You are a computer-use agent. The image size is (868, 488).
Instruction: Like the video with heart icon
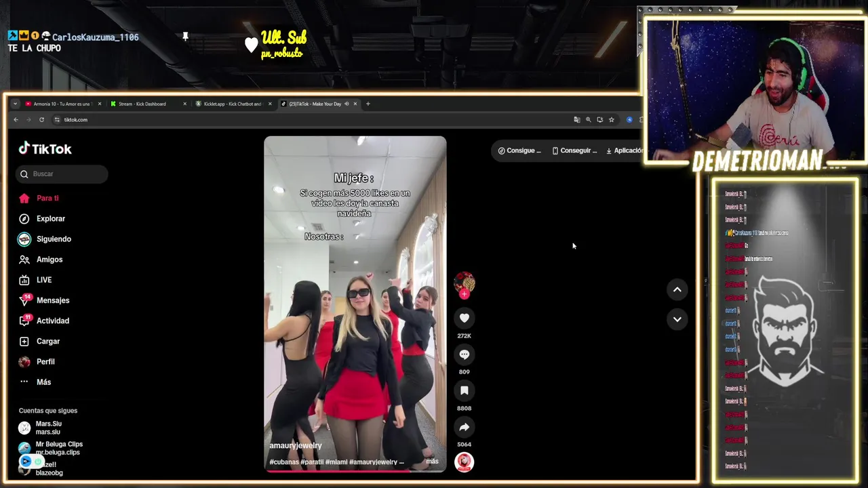(464, 318)
